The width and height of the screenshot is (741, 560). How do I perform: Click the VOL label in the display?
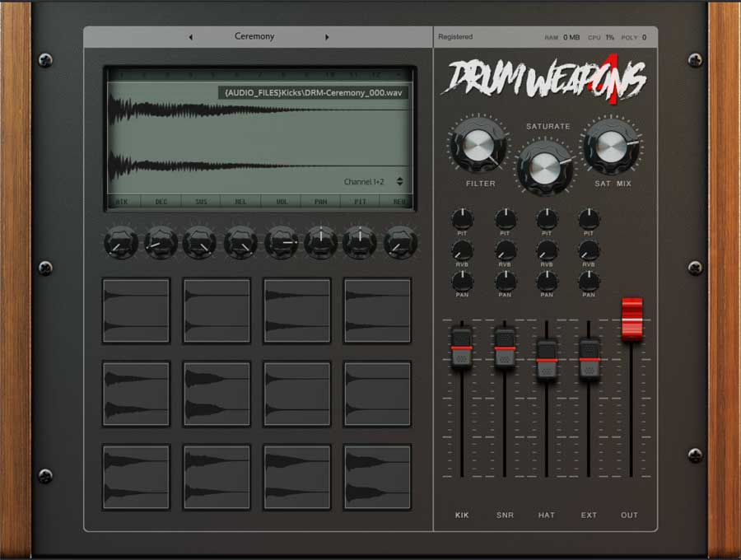pyautogui.click(x=282, y=202)
